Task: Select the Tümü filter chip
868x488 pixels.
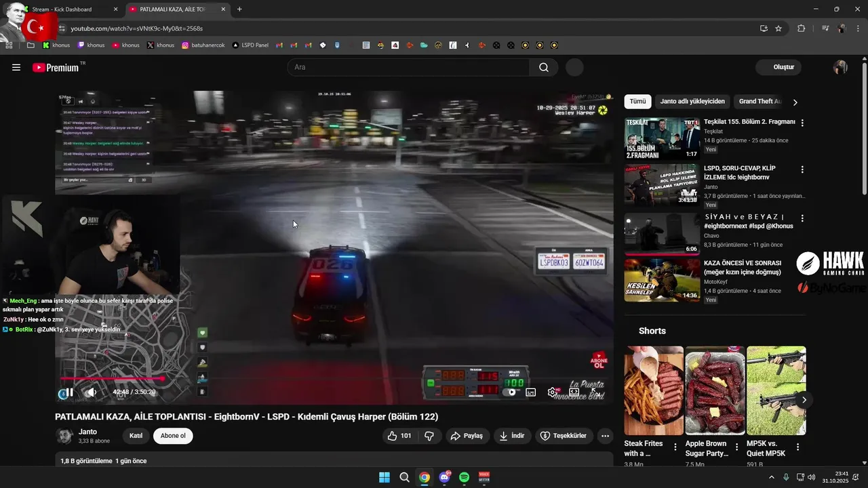Action: point(637,102)
